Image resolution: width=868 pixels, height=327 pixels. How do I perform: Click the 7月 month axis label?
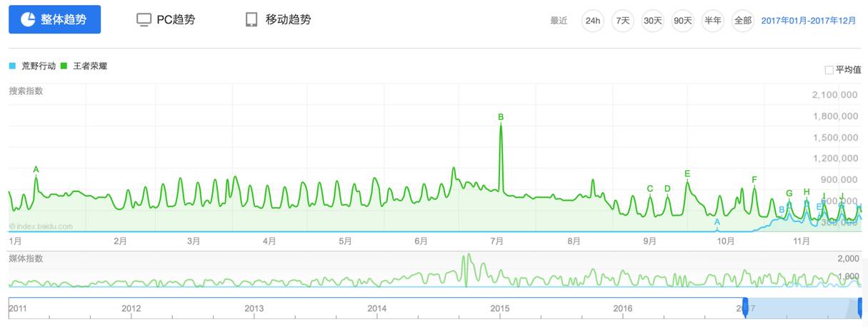[497, 241]
